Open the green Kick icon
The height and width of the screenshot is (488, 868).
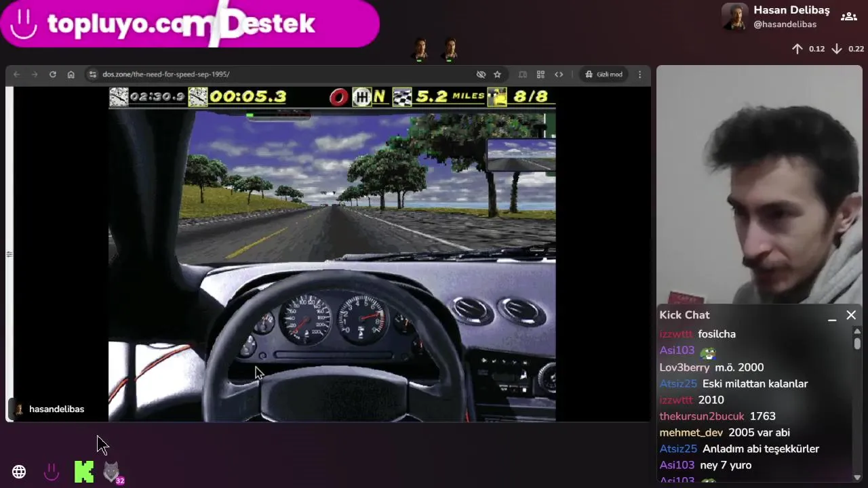(x=84, y=472)
